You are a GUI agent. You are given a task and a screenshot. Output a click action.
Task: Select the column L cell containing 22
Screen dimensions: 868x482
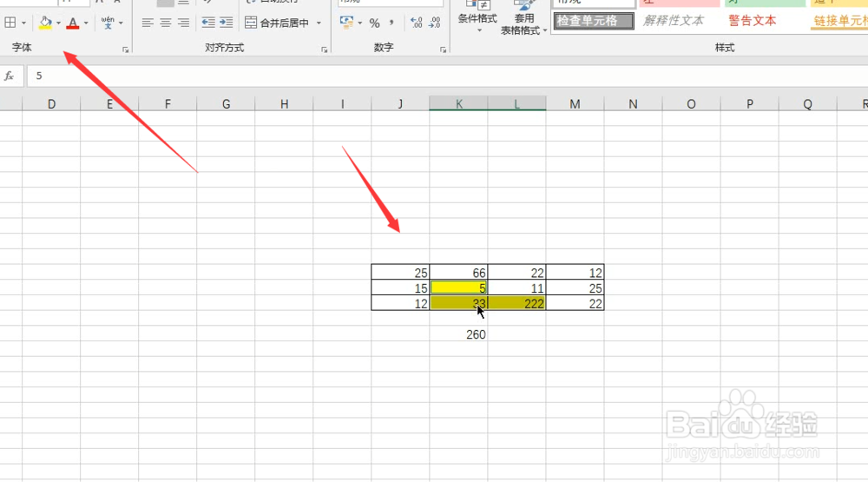[x=516, y=273]
